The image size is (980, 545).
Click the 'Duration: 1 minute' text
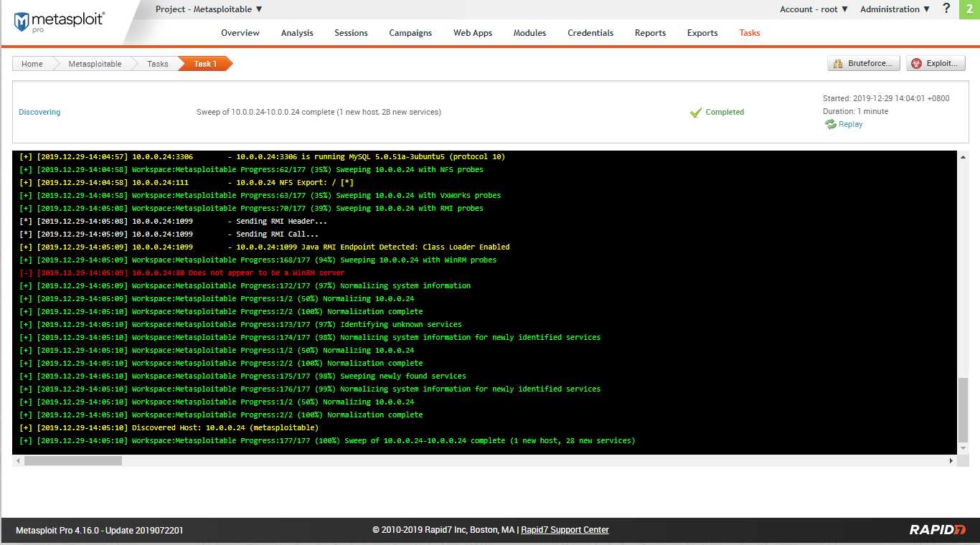coord(855,112)
